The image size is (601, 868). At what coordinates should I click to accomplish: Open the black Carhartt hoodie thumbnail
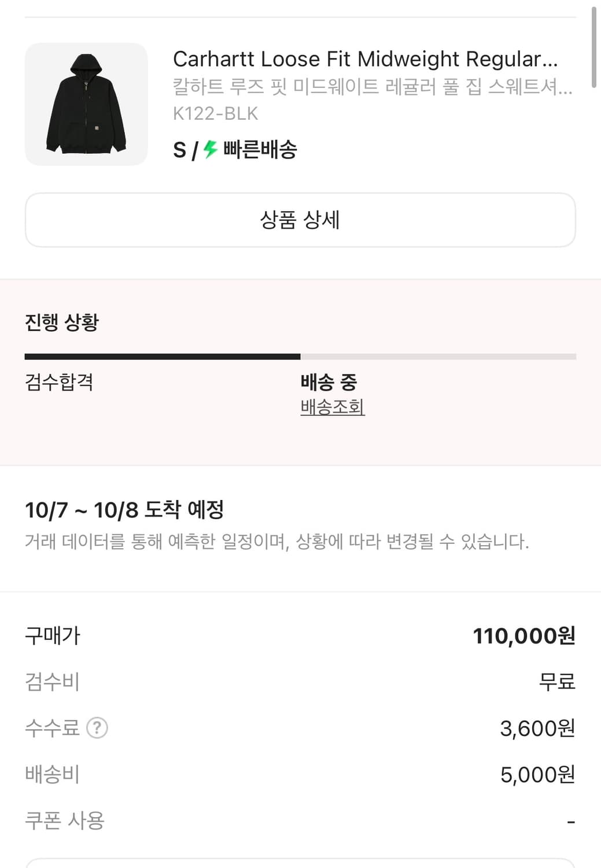tap(86, 104)
